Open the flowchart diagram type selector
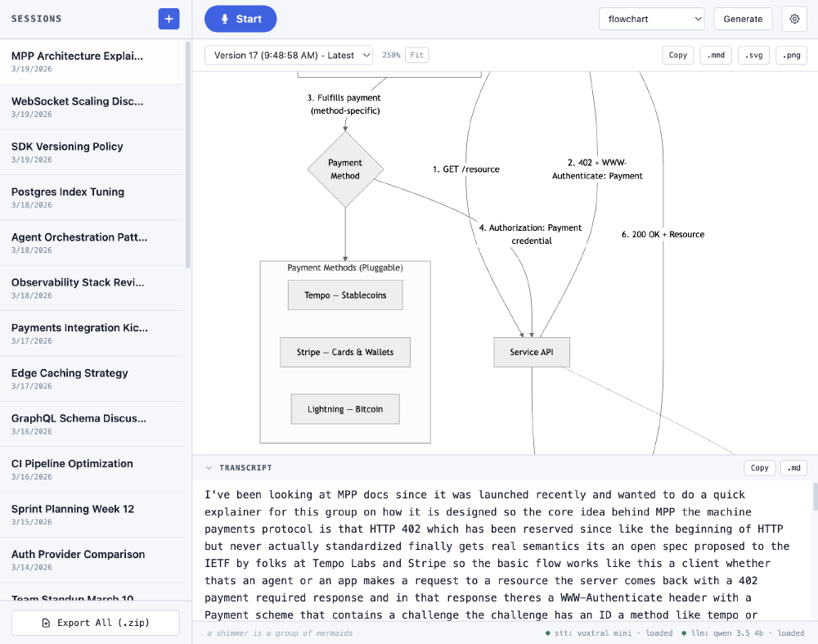Screen dimensions: 818x644 click(651, 18)
